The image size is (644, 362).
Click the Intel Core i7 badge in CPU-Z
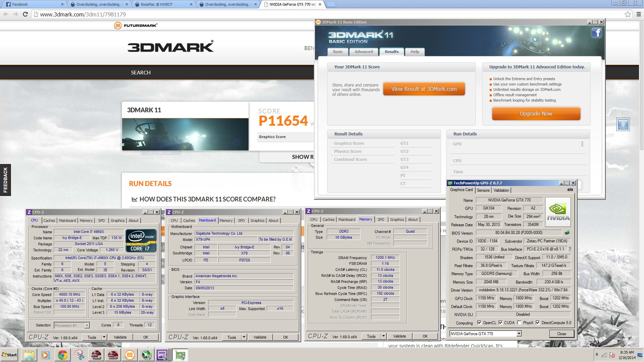(x=141, y=240)
